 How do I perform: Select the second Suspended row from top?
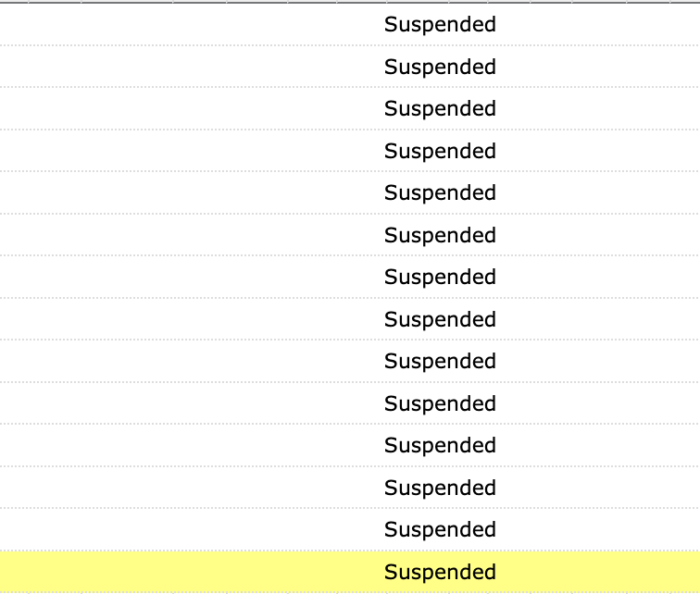point(440,67)
